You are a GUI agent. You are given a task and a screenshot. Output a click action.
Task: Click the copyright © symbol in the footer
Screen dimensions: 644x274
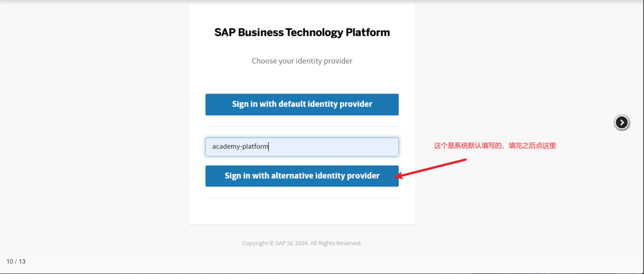pyautogui.click(x=272, y=243)
